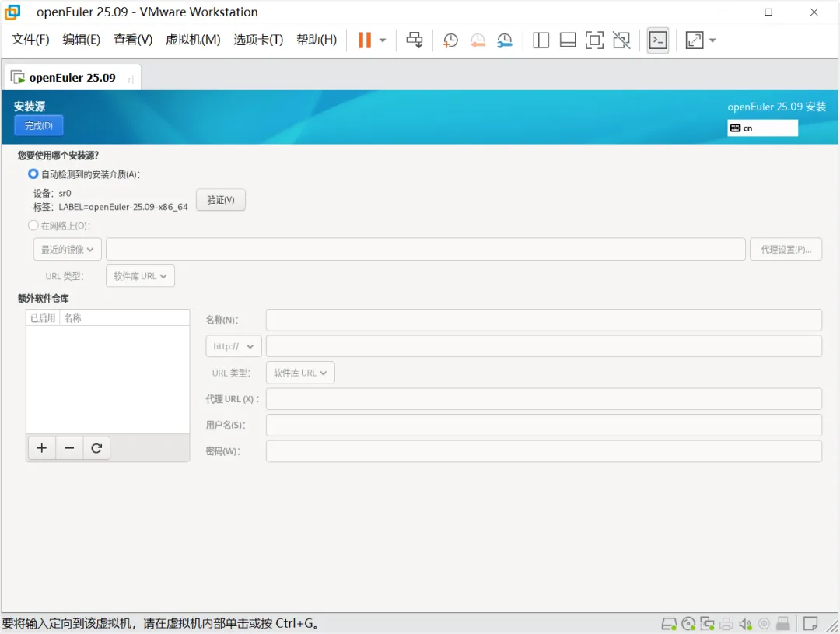This screenshot has height=634, width=840.
Task: Click the network adapter status icon
Action: [707, 624]
